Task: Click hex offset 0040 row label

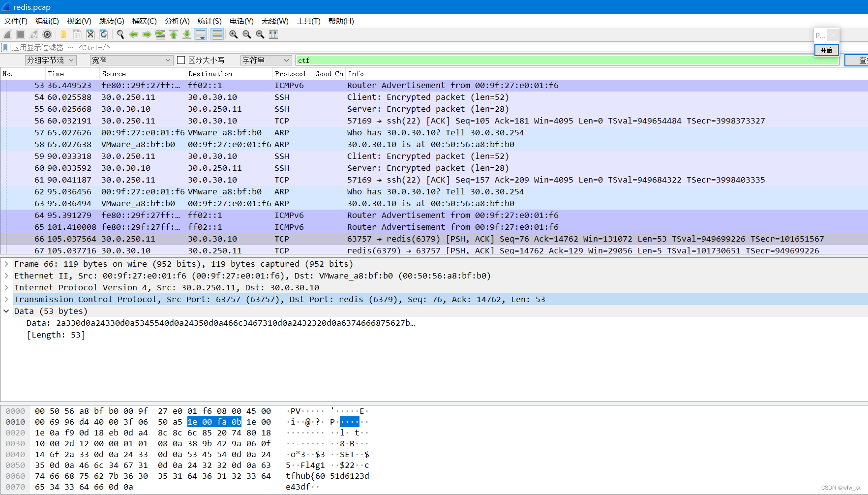Action: [15, 454]
